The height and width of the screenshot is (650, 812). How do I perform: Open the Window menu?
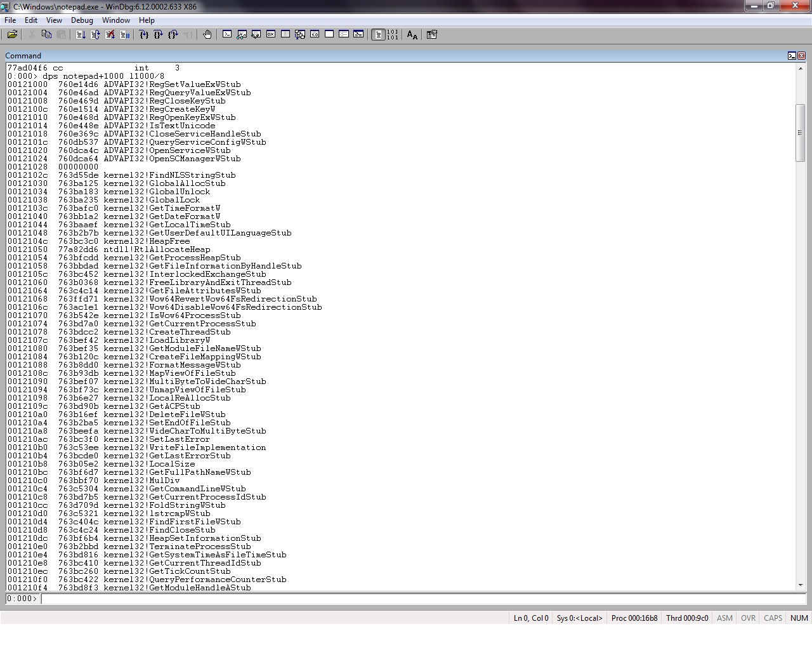tap(115, 20)
